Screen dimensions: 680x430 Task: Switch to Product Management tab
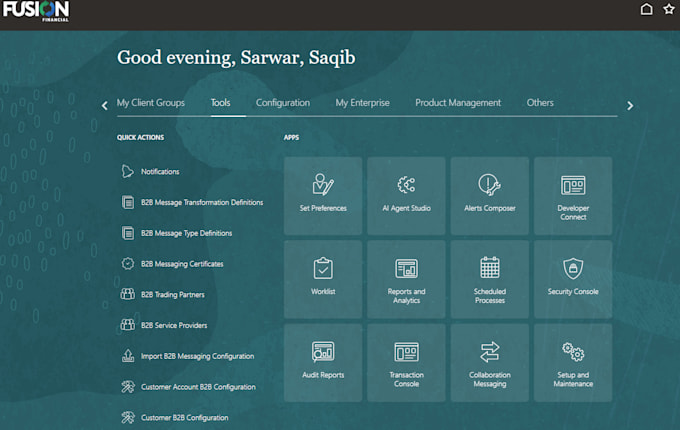click(x=458, y=103)
